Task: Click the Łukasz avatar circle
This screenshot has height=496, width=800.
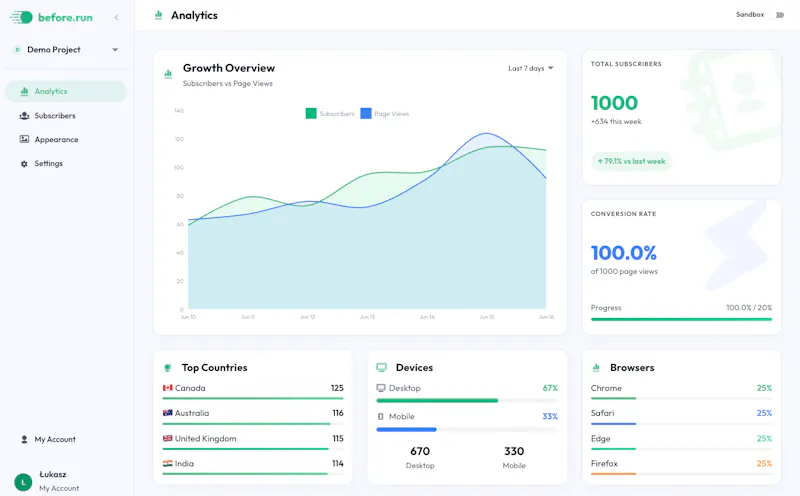Action: (23, 482)
